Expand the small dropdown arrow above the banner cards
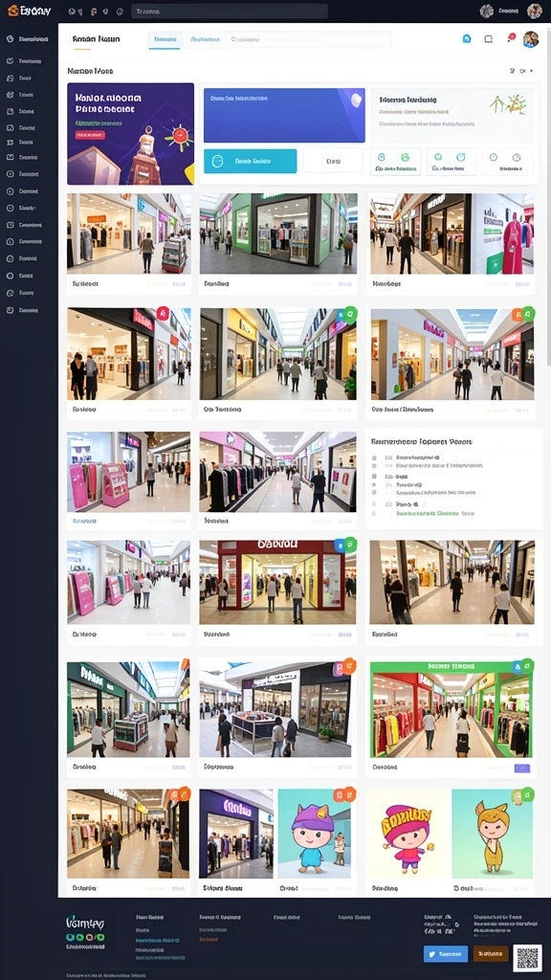 point(532,71)
